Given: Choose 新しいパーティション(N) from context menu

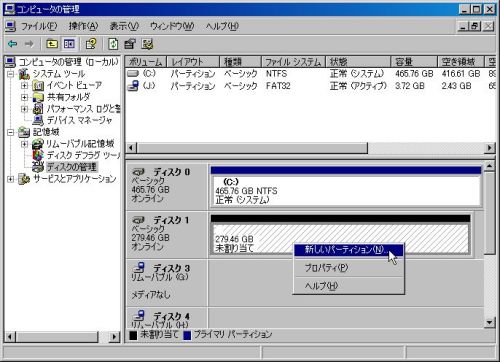Looking at the screenshot, I should click(x=348, y=250).
